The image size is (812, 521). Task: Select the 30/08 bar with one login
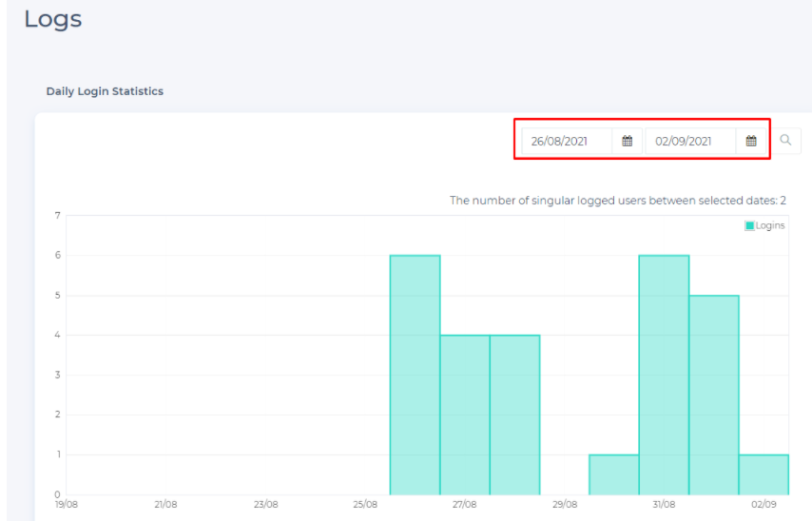pyautogui.click(x=613, y=473)
